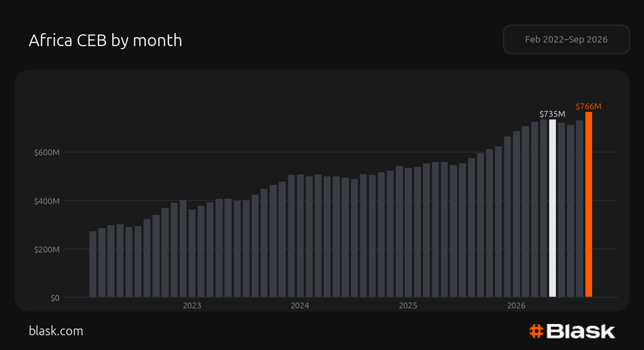Open the blask.com link
This screenshot has height=350, width=644.
[x=56, y=331]
